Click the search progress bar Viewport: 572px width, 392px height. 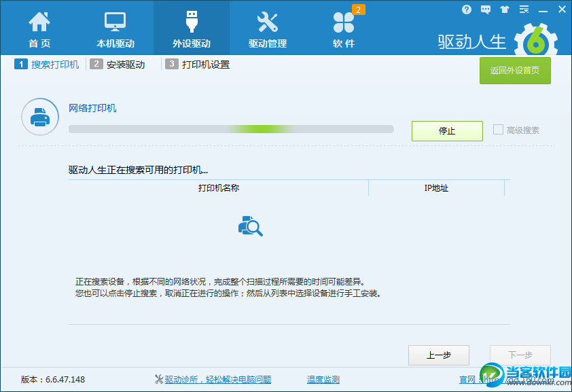pyautogui.click(x=231, y=129)
